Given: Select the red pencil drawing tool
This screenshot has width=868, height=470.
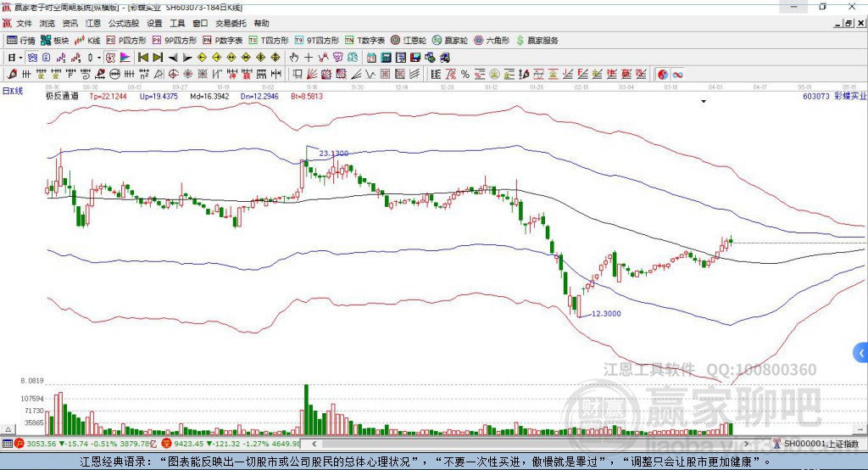Looking at the screenshot, I should pos(12,75).
